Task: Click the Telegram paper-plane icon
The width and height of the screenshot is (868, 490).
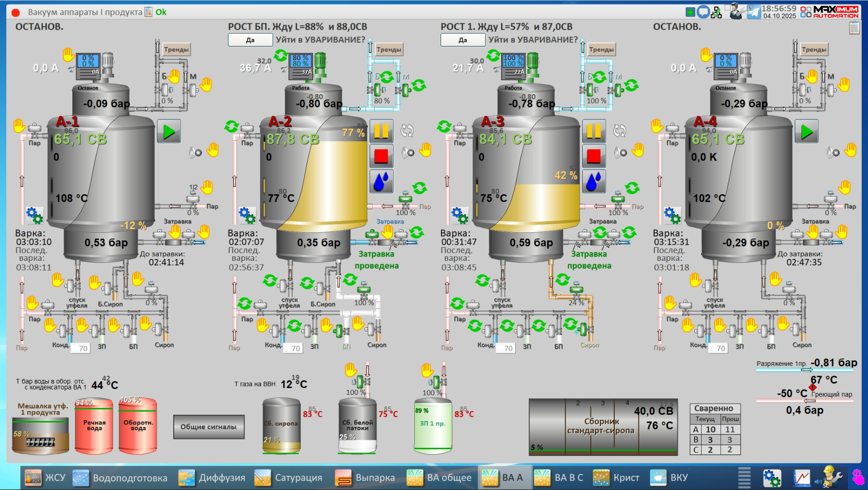Action: tap(753, 12)
